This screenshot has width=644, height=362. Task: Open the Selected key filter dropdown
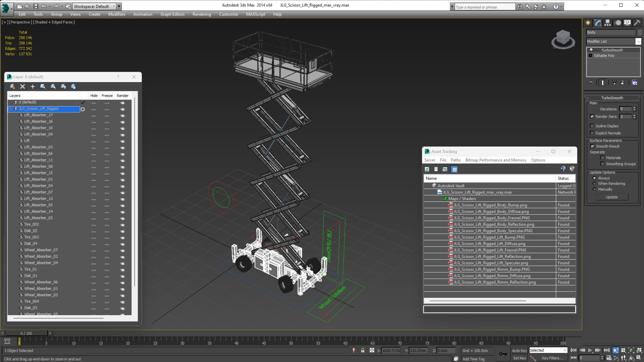(548, 350)
